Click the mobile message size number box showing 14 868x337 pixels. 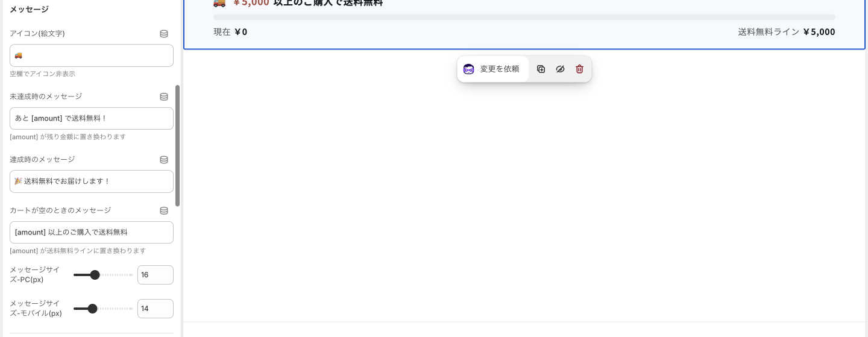(x=156, y=309)
